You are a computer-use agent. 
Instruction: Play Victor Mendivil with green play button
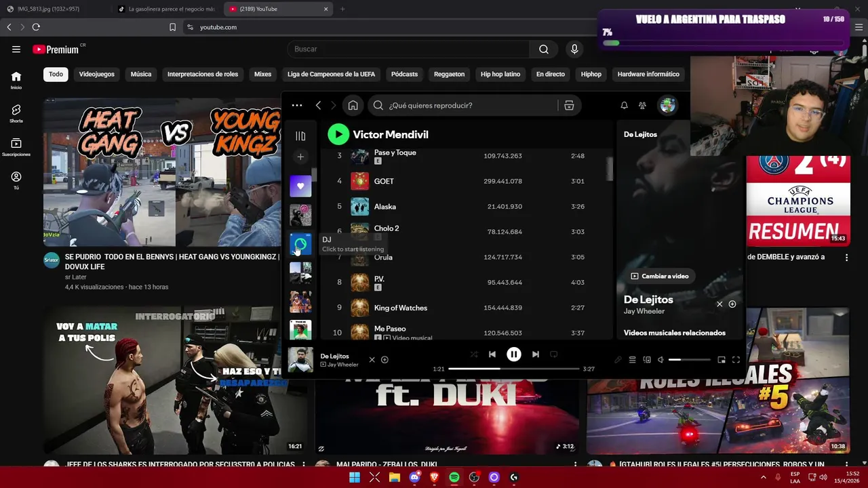pos(338,134)
